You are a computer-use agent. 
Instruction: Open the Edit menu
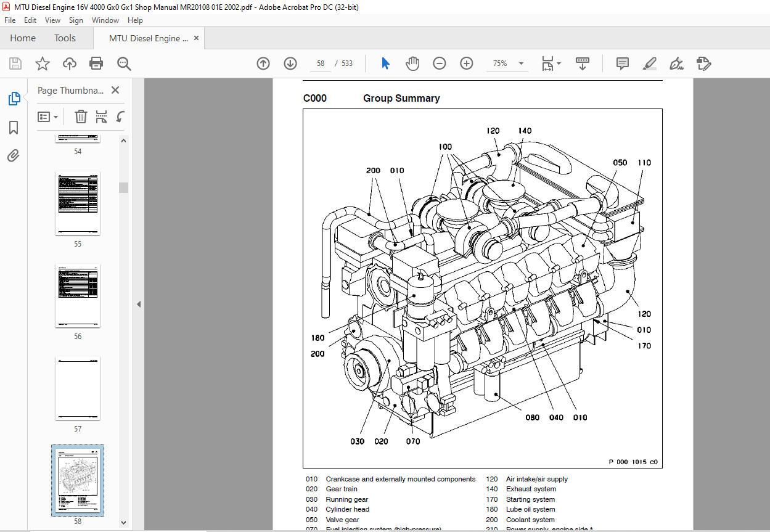pos(30,20)
